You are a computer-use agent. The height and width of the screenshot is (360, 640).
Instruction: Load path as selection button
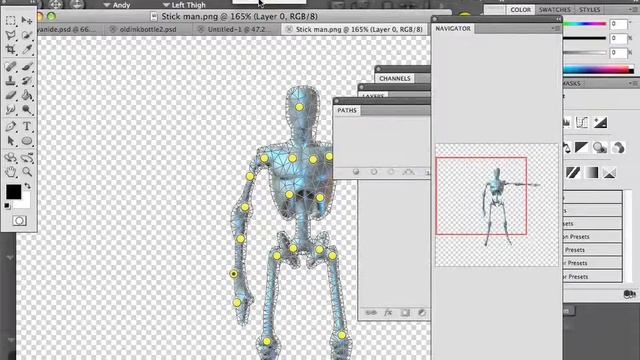(391, 172)
